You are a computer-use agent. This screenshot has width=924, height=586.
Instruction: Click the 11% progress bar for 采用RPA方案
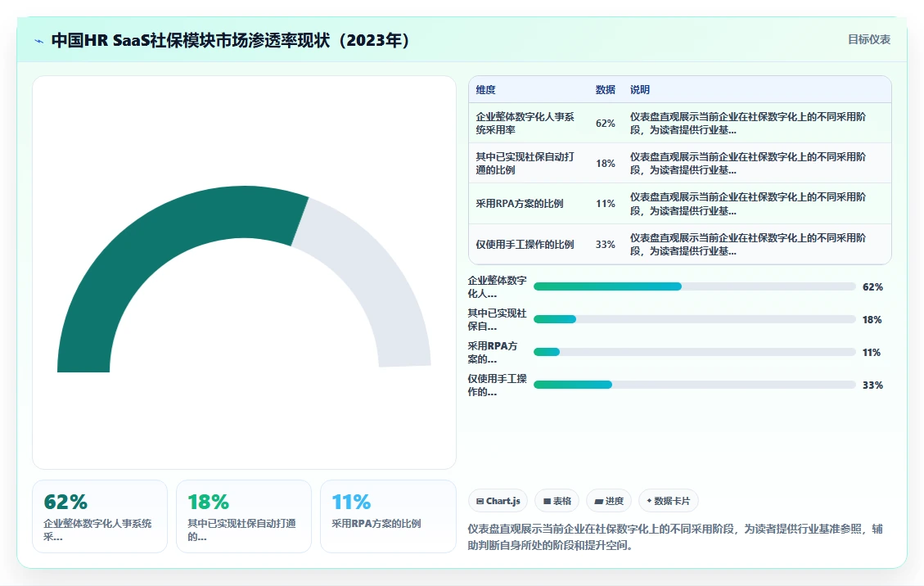coord(694,352)
